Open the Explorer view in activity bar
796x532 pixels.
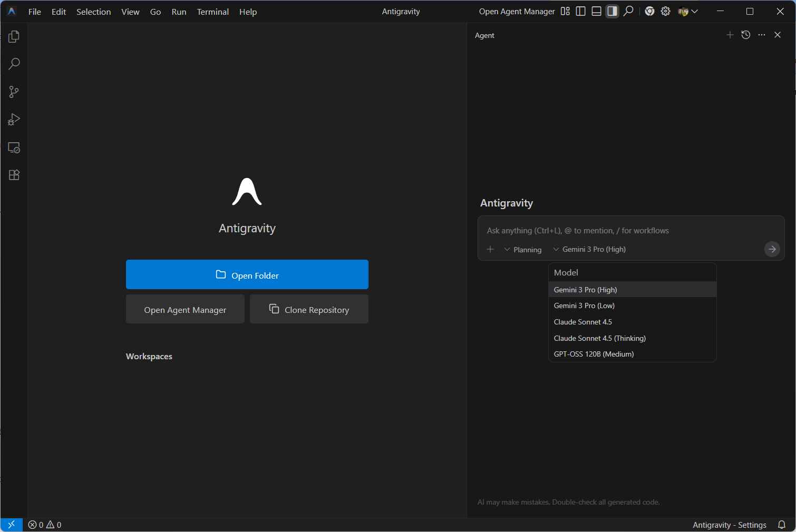(x=14, y=36)
